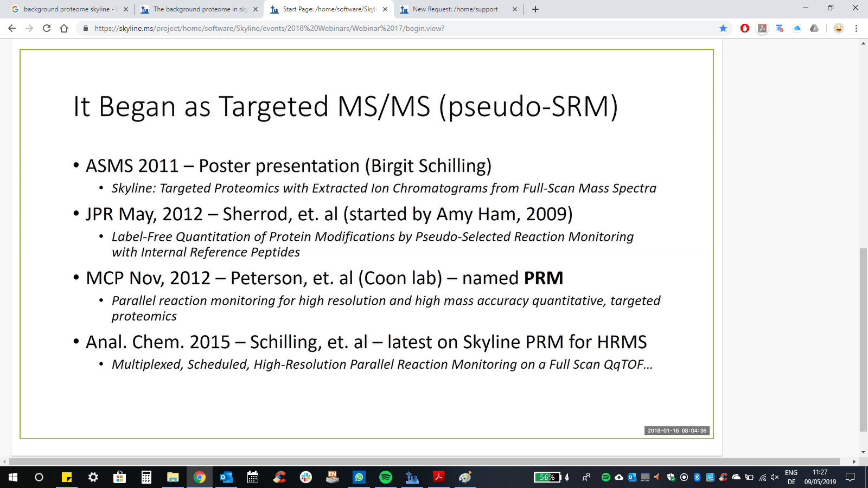Open the Adobe Acrobat extension
Screen dimensions: 868x488
point(762,28)
